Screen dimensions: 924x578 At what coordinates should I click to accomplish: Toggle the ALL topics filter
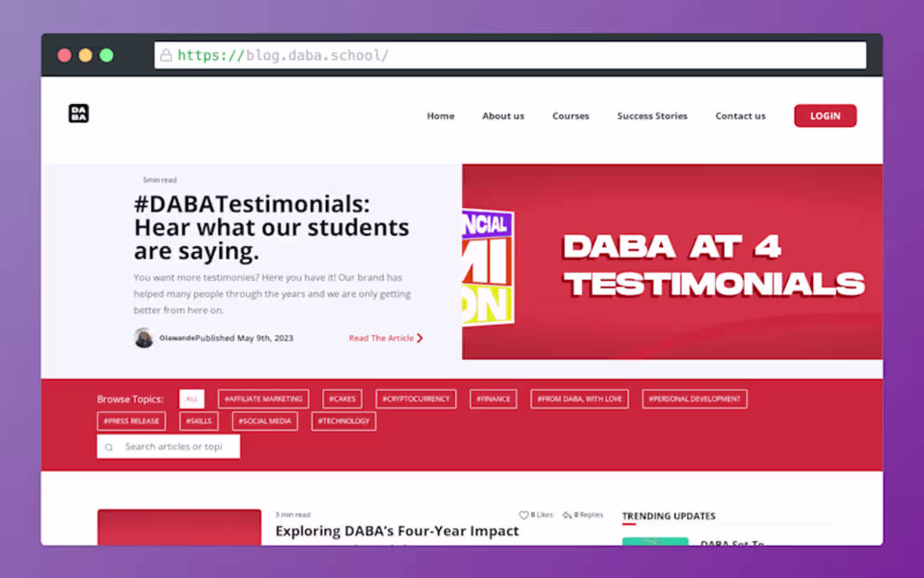pyautogui.click(x=192, y=398)
